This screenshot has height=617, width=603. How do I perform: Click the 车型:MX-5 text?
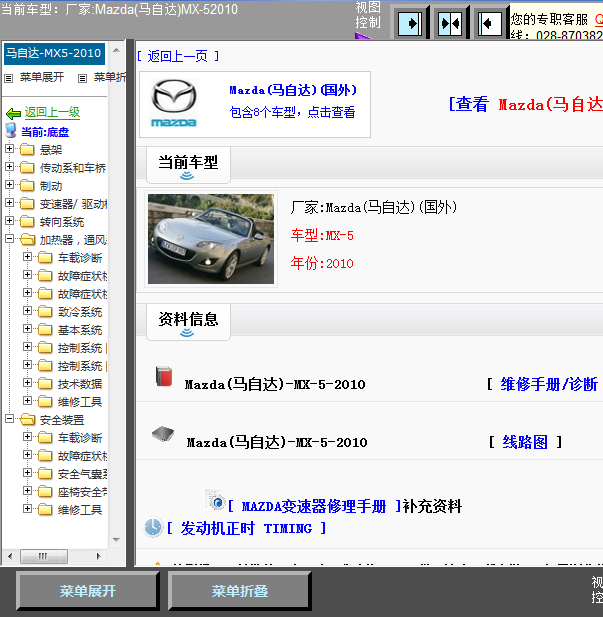pyautogui.click(x=322, y=235)
